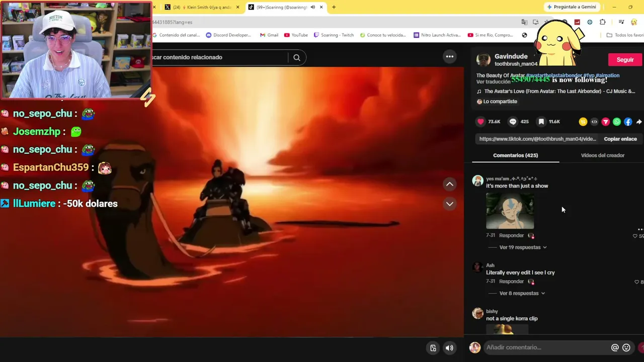Send to friends via red paper-plane icon
The height and width of the screenshot is (362, 644).
[x=605, y=122]
